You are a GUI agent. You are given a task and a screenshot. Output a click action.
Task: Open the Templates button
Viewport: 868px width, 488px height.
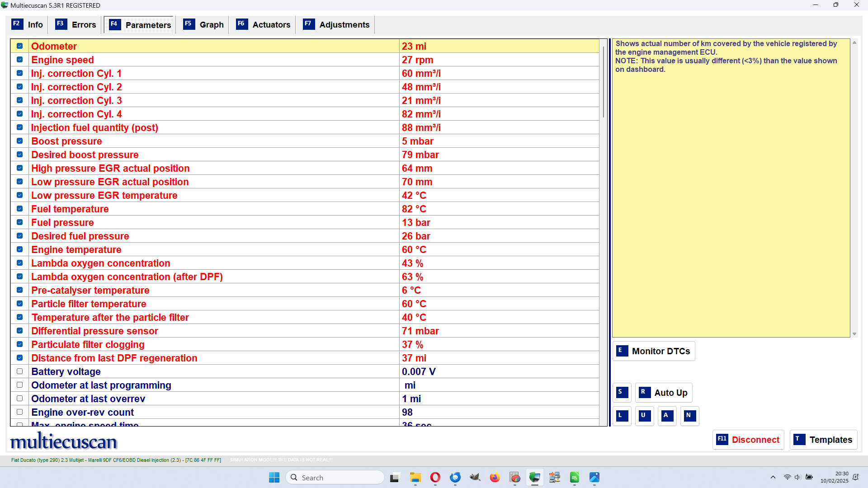[823, 440]
